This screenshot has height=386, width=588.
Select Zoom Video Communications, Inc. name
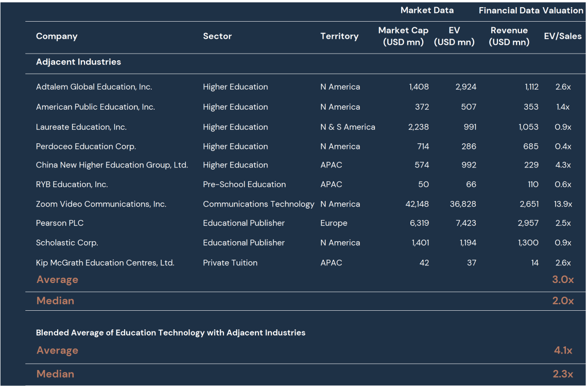pos(101,204)
